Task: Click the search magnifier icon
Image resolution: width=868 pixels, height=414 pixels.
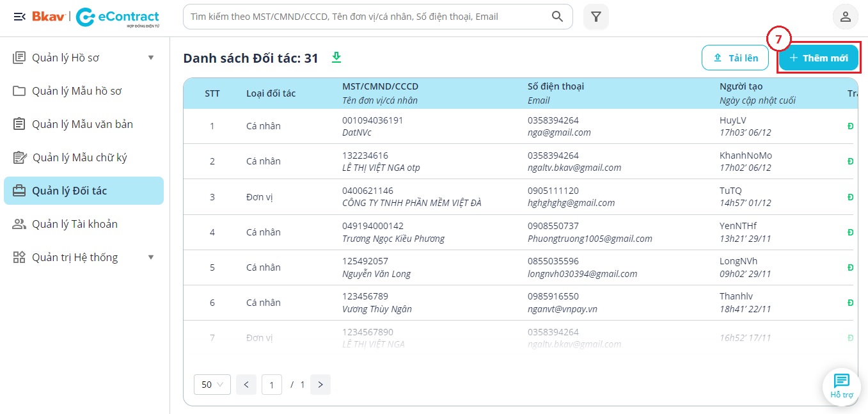Action: click(x=557, y=17)
